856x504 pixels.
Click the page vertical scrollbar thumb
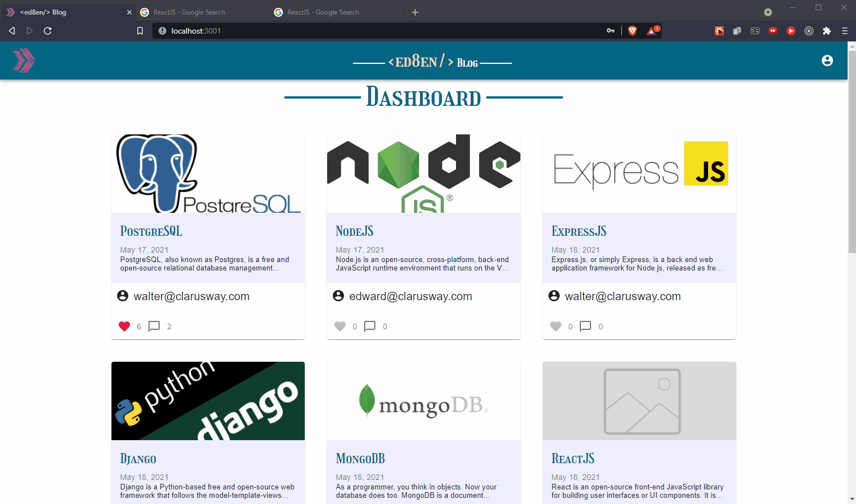coord(852,151)
